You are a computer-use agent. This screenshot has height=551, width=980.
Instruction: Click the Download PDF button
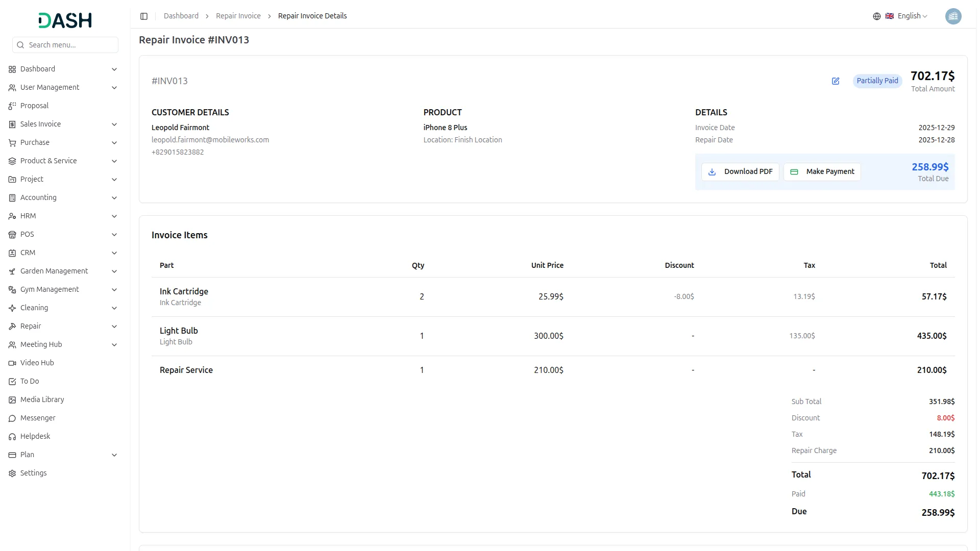tap(740, 172)
